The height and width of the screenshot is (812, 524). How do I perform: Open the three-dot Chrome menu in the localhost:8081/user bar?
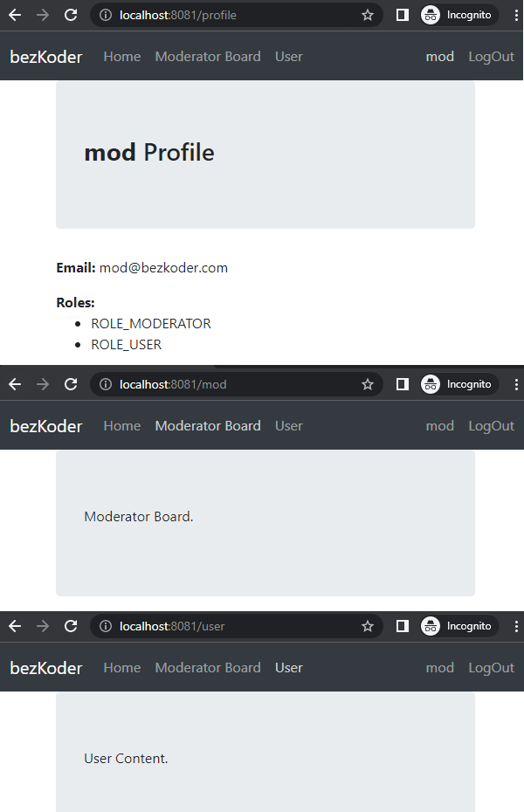click(516, 626)
